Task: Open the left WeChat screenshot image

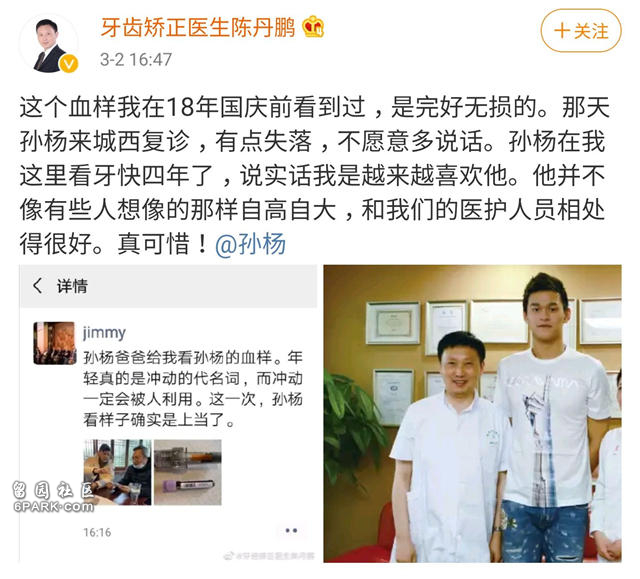Action: coord(168,414)
